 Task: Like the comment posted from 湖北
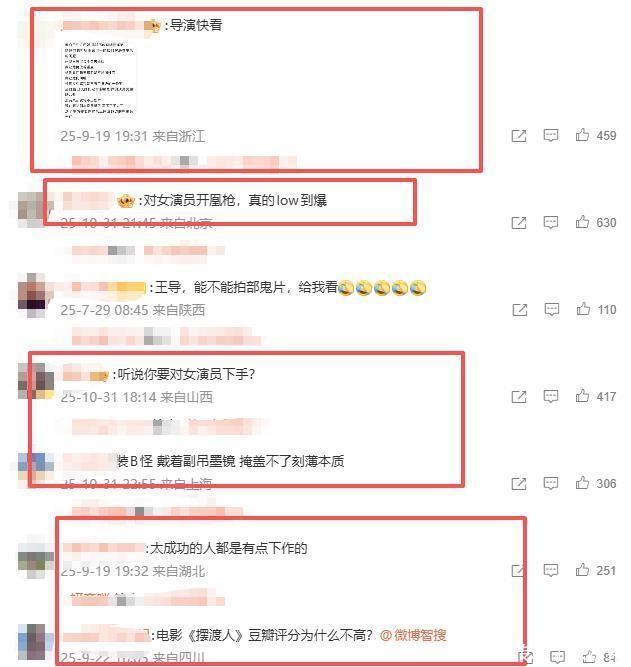tap(582, 570)
